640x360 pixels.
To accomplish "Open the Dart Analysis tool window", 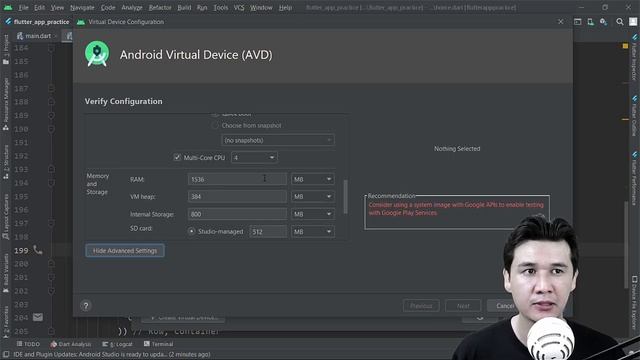I will pos(71,344).
